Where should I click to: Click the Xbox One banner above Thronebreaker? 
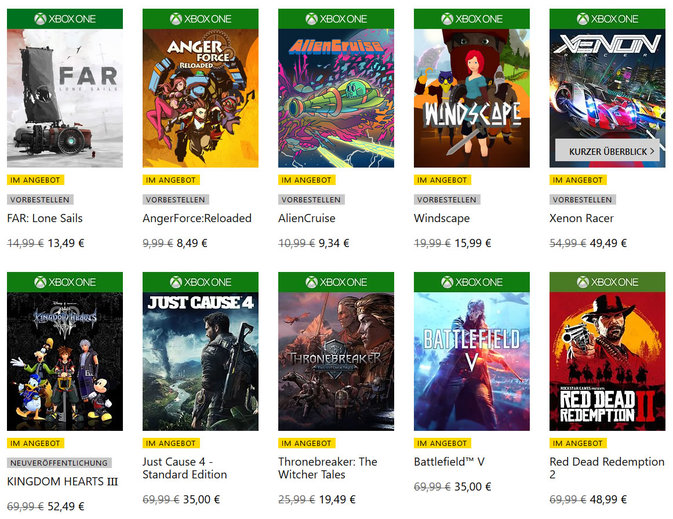336,282
